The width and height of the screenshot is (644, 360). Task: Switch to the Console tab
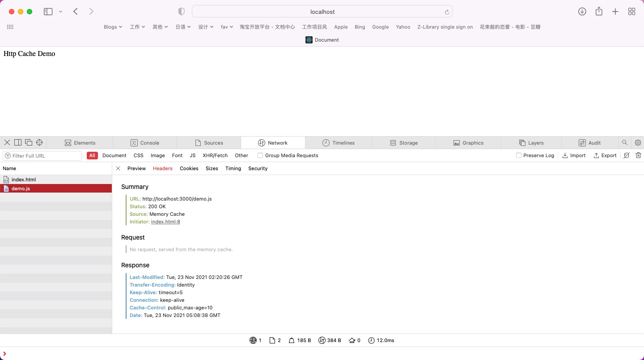(145, 143)
